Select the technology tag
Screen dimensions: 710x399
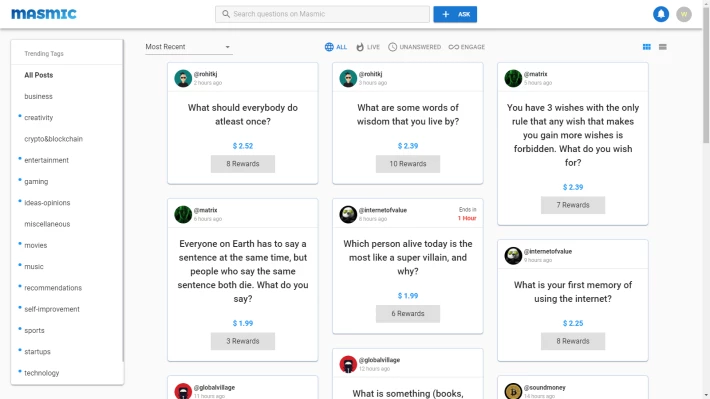42,373
